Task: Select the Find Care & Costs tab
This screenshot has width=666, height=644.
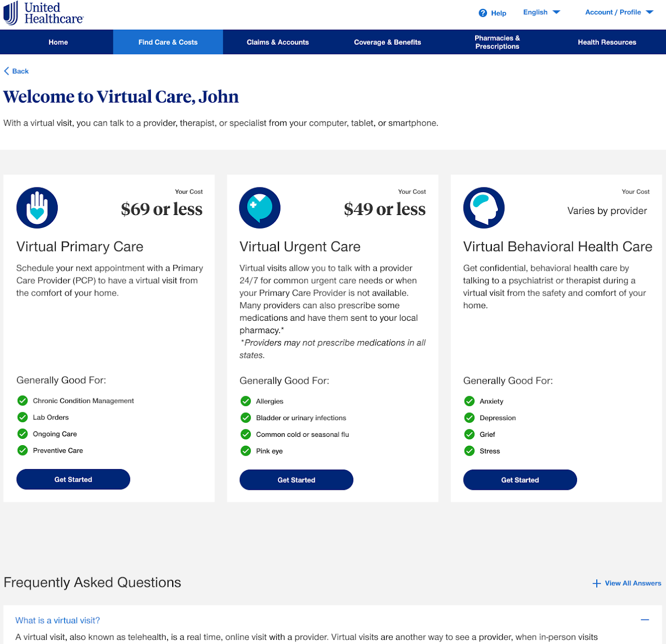Action: pos(168,42)
